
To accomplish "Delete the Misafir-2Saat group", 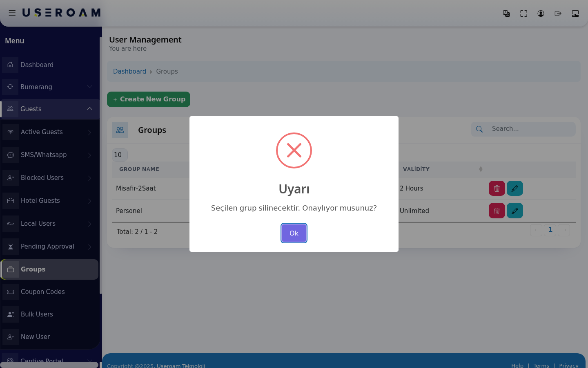I will [497, 188].
